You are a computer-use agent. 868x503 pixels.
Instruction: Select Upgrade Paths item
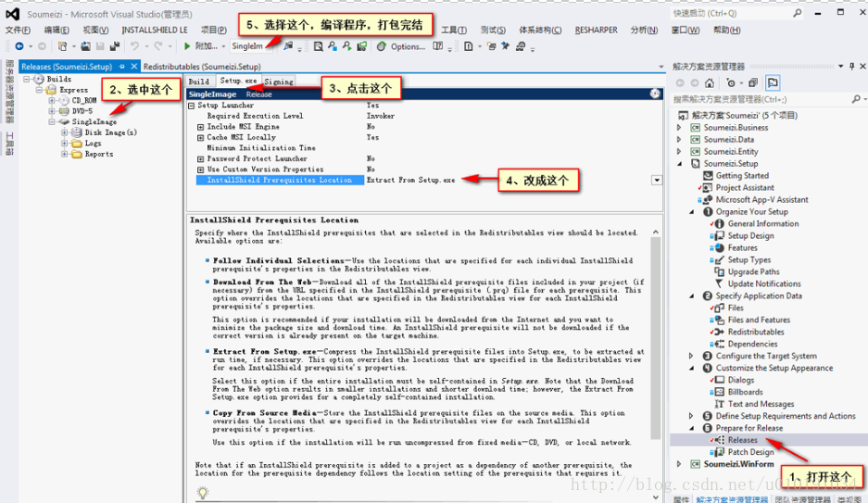(x=753, y=271)
